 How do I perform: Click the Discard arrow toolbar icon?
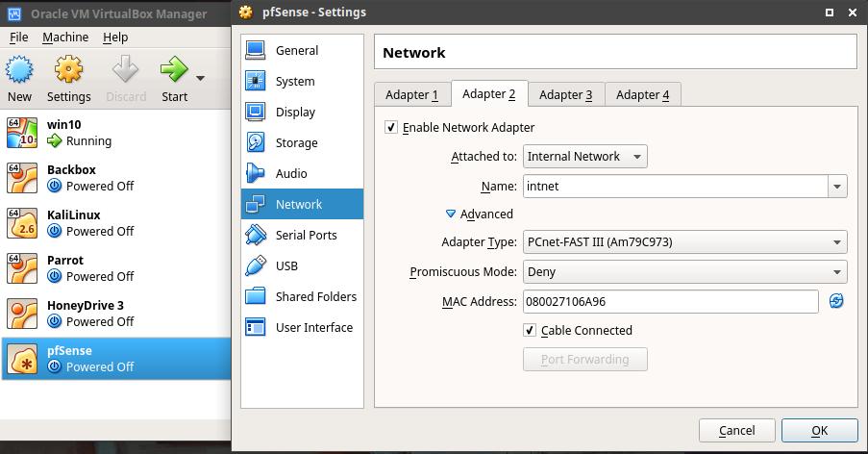tap(126, 69)
